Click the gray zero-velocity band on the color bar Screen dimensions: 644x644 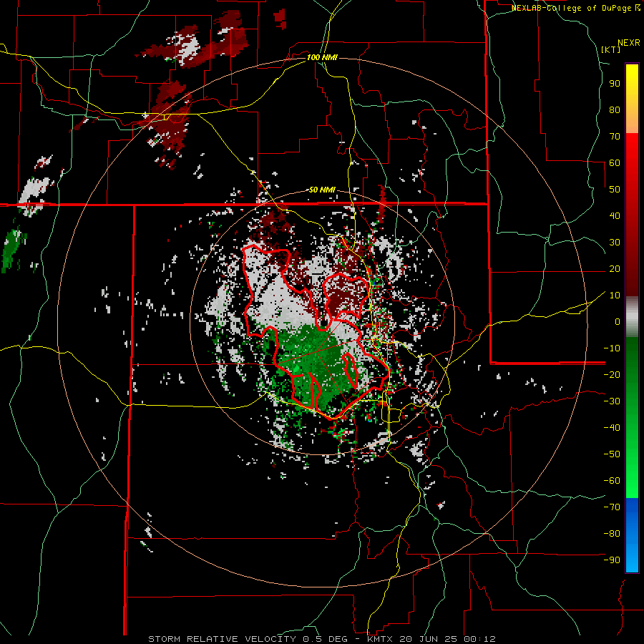tap(632, 317)
